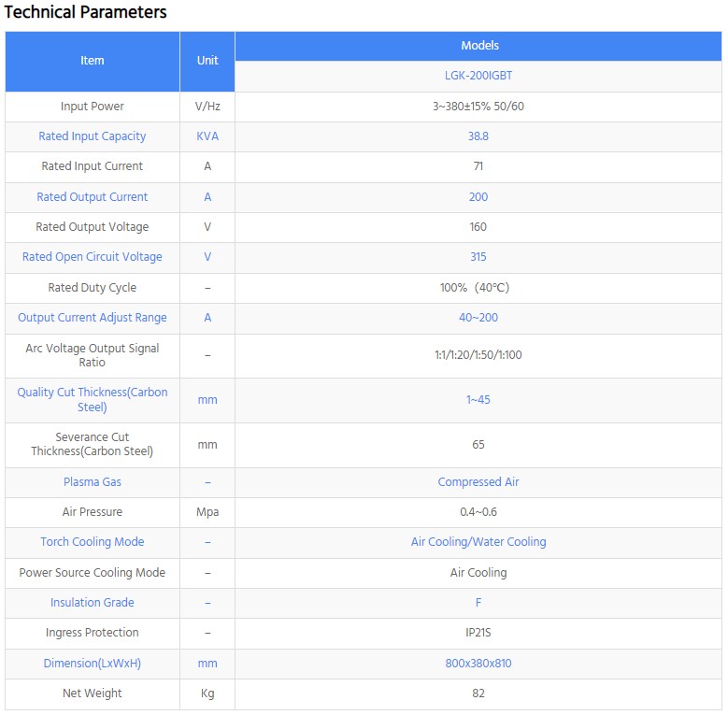Click 'Rated Output Current' label
The width and height of the screenshot is (728, 715).
(92, 197)
